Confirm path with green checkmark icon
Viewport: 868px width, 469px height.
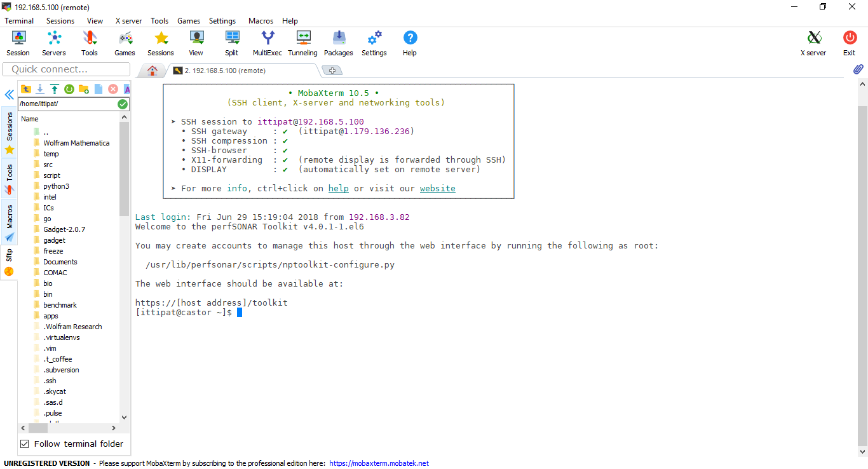point(123,104)
